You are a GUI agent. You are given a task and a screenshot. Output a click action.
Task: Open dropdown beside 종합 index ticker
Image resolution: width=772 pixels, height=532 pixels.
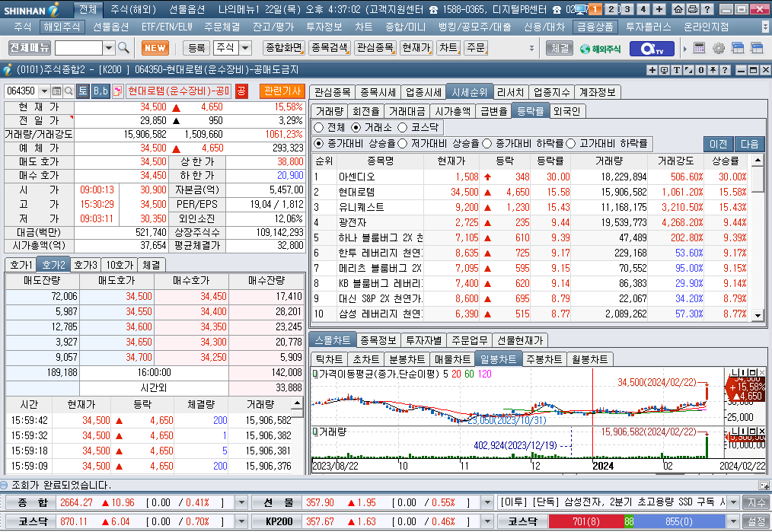(241, 502)
